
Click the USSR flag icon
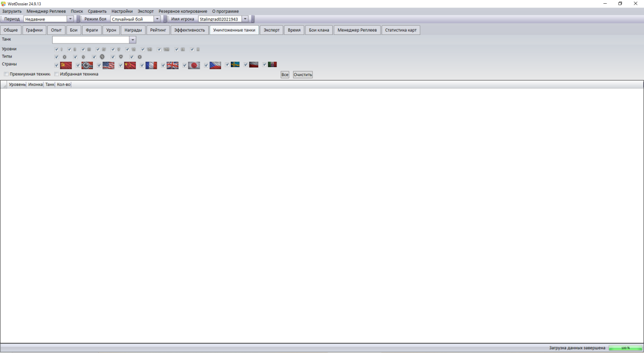66,65
